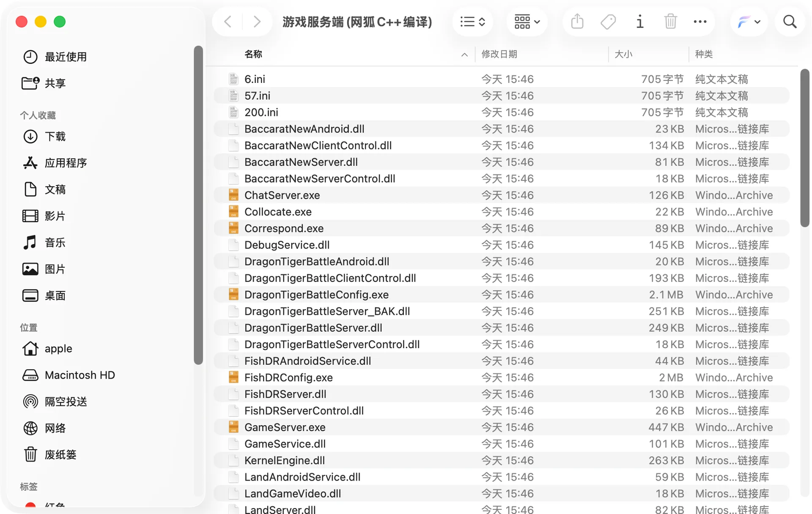This screenshot has width=812, height=514.
Task: Click the file list vertical scrollbar
Action: [x=804, y=148]
